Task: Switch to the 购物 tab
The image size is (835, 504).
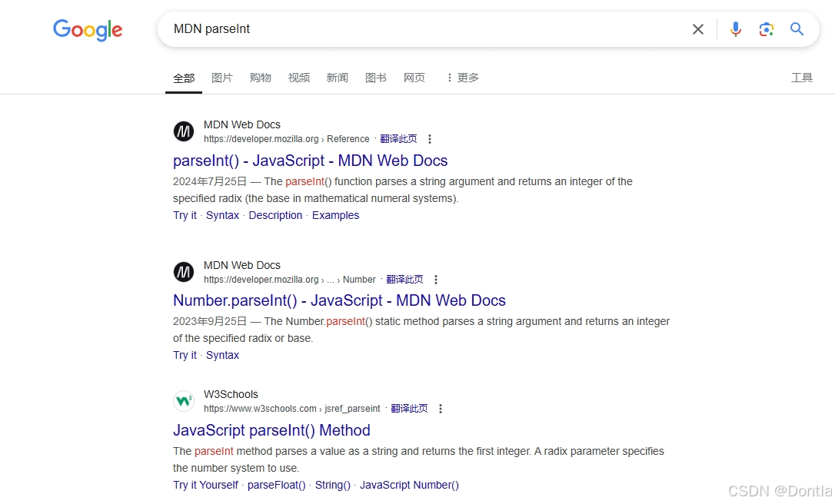Action: (261, 78)
